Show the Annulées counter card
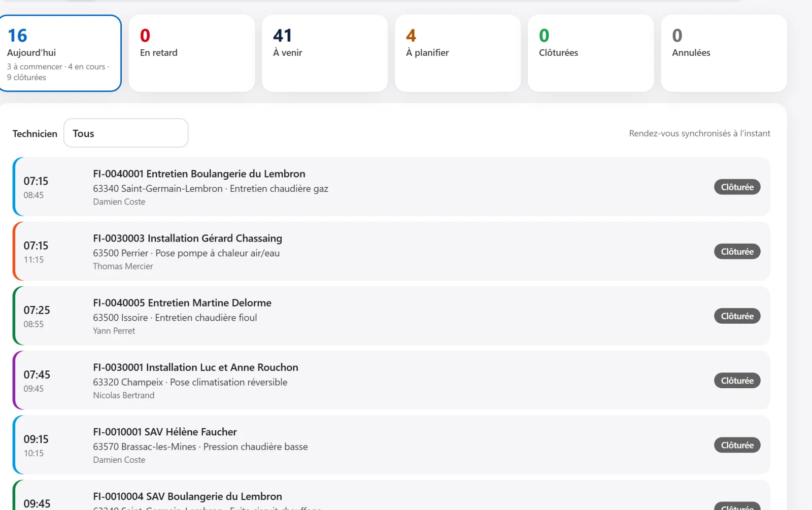The width and height of the screenshot is (812, 510). (724, 53)
